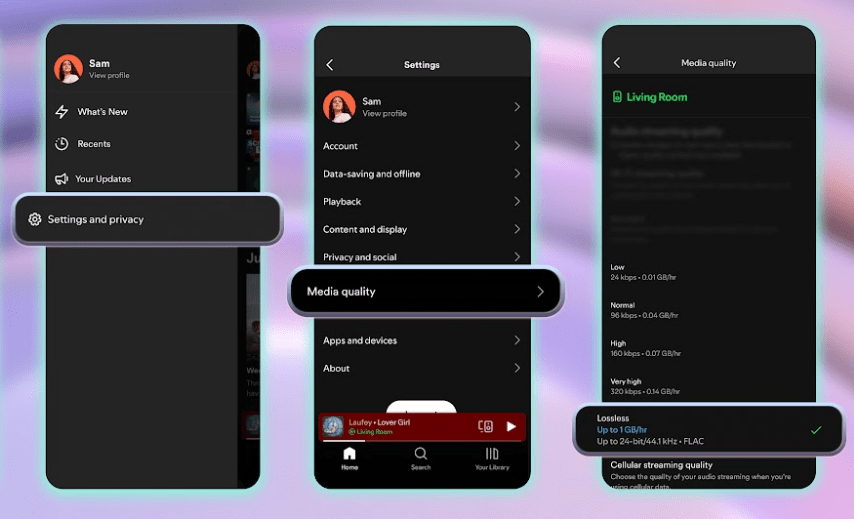This screenshot has width=854, height=519.
Task: Click the connect devices icon in the player bar
Action: 485,426
